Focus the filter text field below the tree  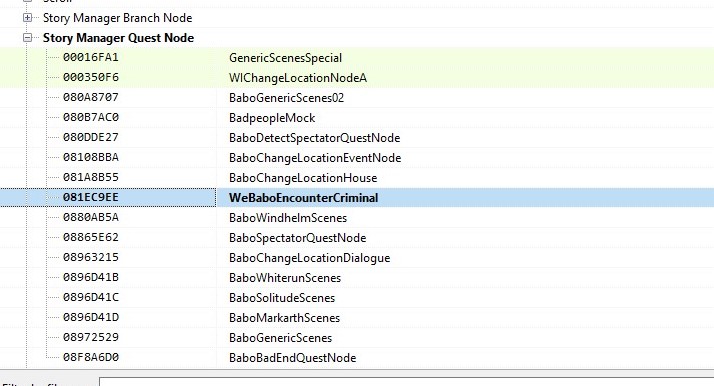(x=407, y=381)
